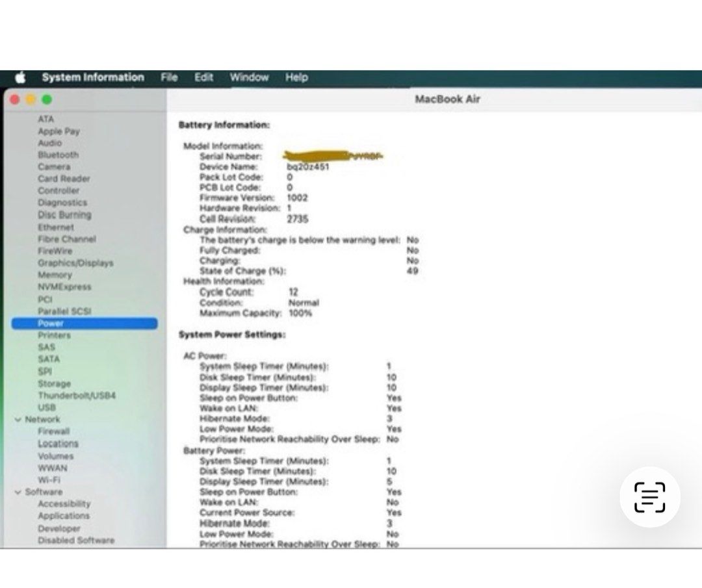This screenshot has width=702, height=588.
Task: Open the Help menu
Action: click(x=296, y=77)
